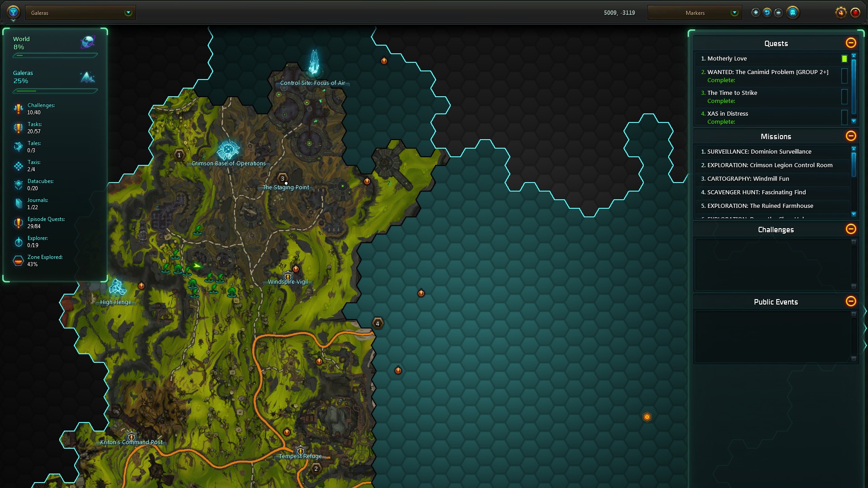Click Missions list scroll down arrow
Screen dimensions: 868x488
[854, 214]
